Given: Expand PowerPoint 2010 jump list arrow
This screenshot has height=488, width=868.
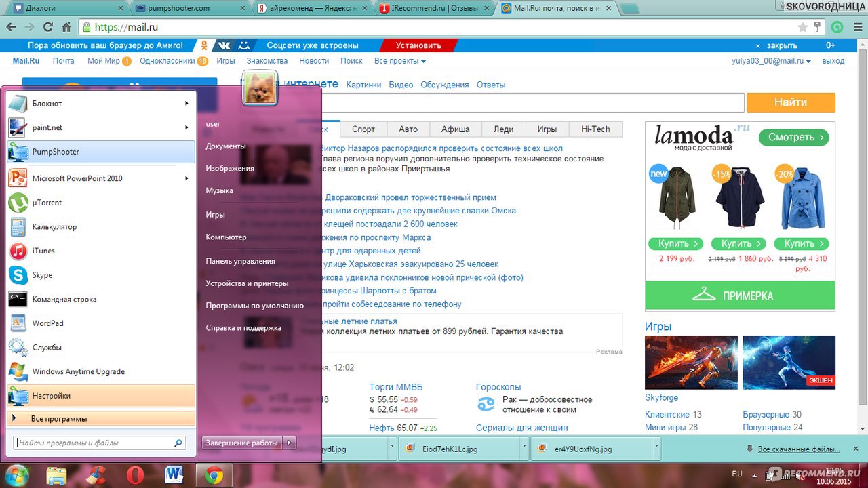Looking at the screenshot, I should [x=186, y=178].
